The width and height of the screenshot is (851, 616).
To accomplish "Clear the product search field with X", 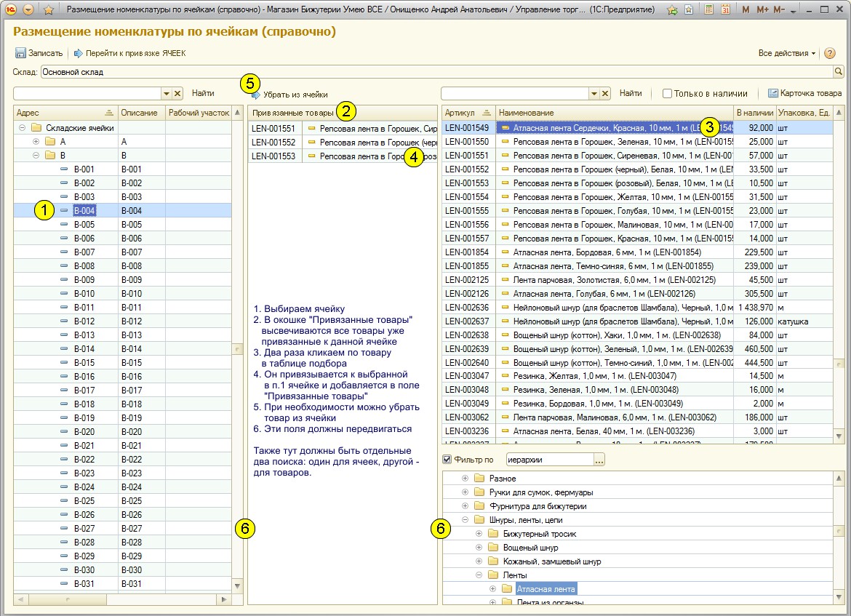I will pos(604,93).
